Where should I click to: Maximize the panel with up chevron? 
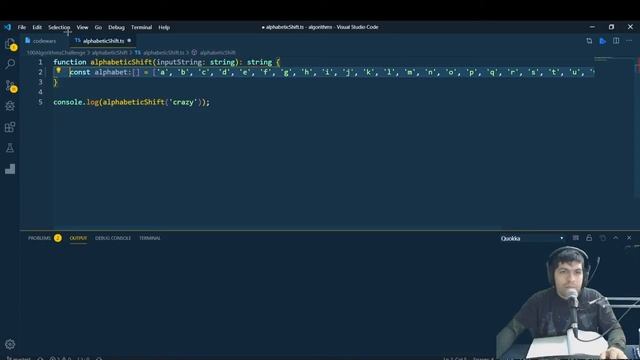[x=616, y=238]
